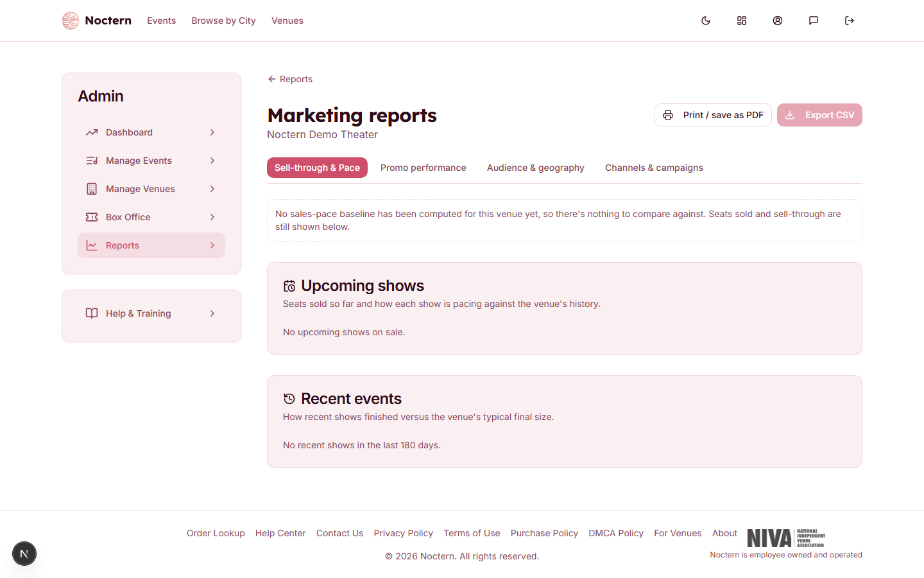Viewport: 924px width, 578px height.
Task: Open the Terms of Use footer link
Action: [x=472, y=533]
